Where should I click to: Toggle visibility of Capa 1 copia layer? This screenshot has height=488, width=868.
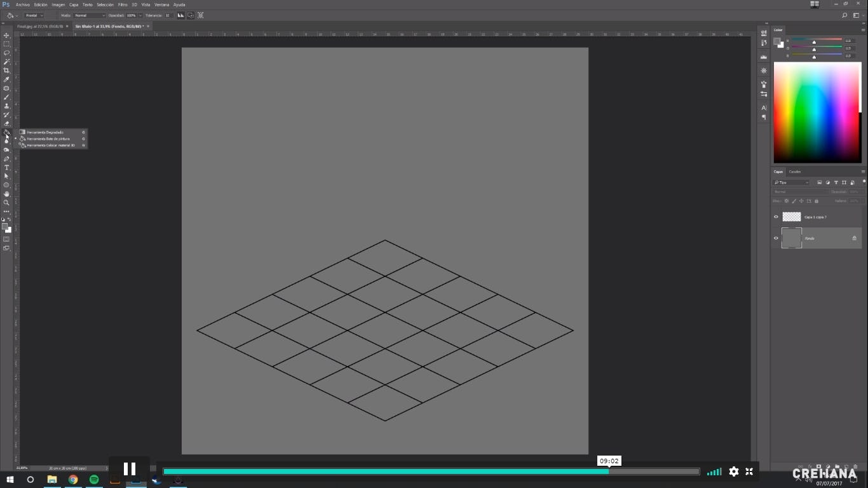[776, 217]
